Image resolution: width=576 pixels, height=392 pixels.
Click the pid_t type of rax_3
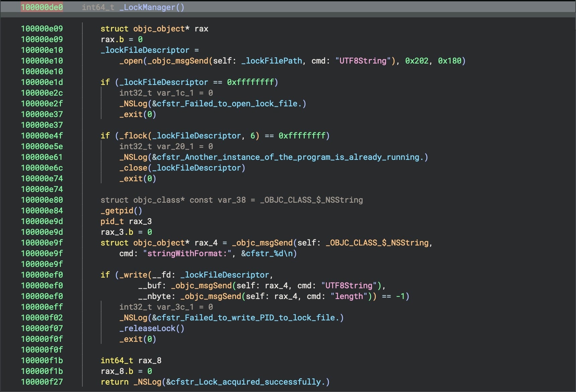coord(112,221)
